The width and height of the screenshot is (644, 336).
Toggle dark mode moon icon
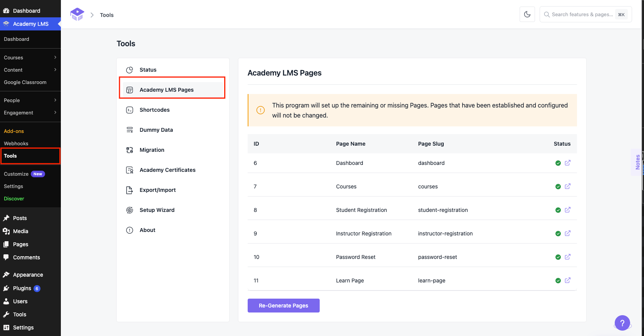pos(527,14)
